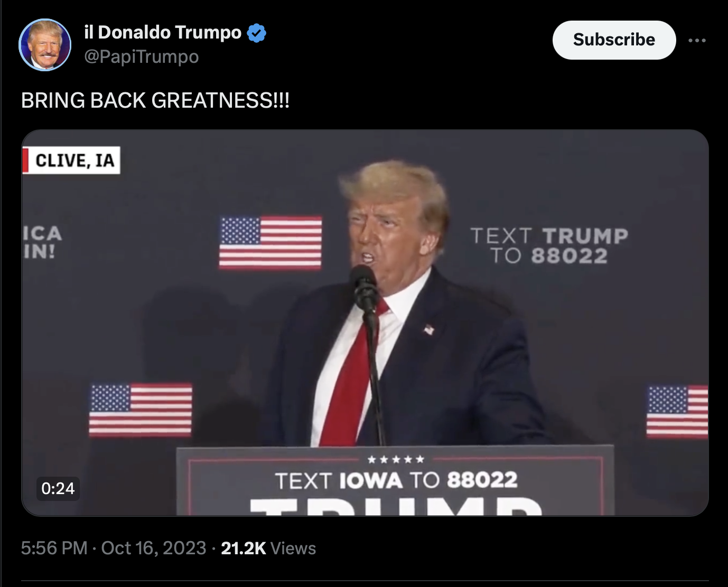Click the TEXT IOWA TO 88022 podium sign

(396, 480)
